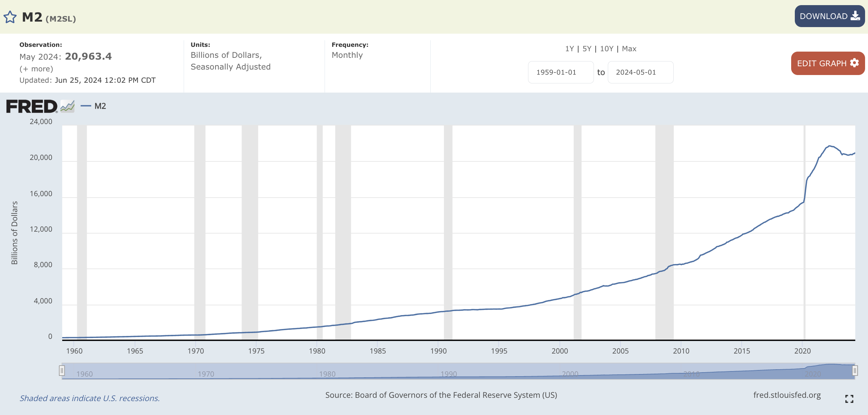Click the end date field 2024-05-01
Viewport: 868px width, 415px height.
tap(640, 72)
